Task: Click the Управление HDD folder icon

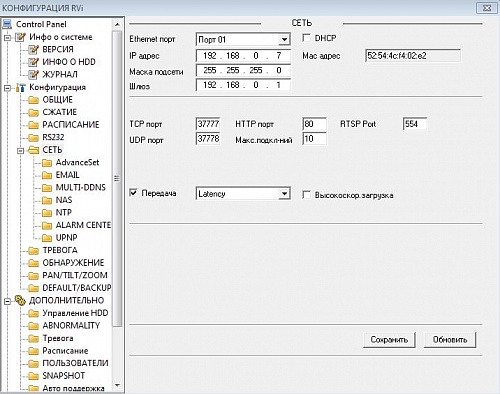Action: pyautogui.click(x=33, y=313)
